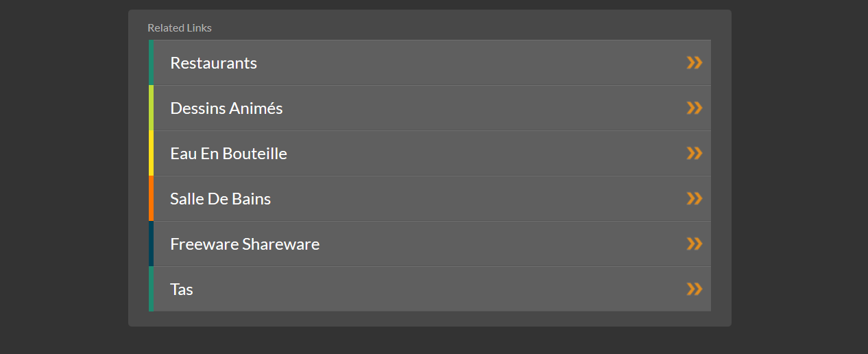Image resolution: width=868 pixels, height=354 pixels.
Task: Click the orange arrow icon for Dessins Animés
Action: tap(695, 108)
